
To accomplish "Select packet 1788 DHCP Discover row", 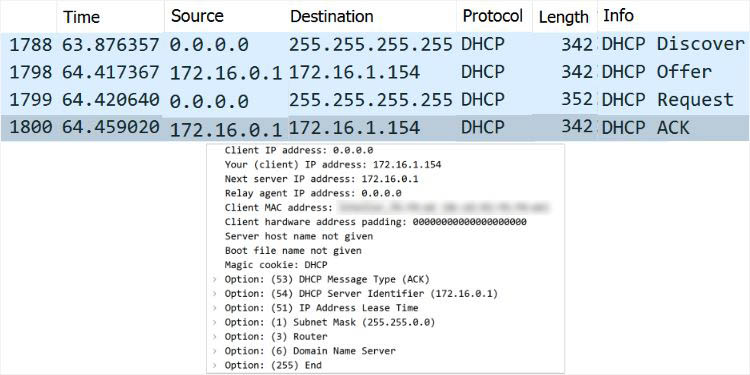I will 375,45.
